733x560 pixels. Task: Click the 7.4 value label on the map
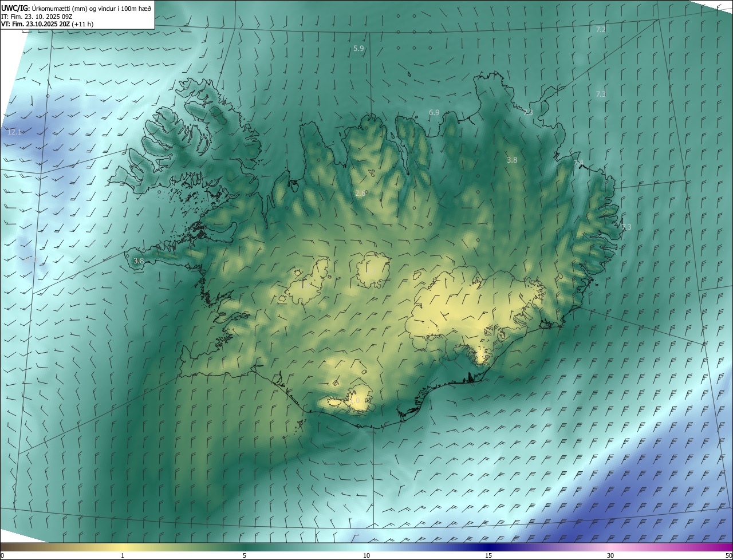tap(578, 163)
